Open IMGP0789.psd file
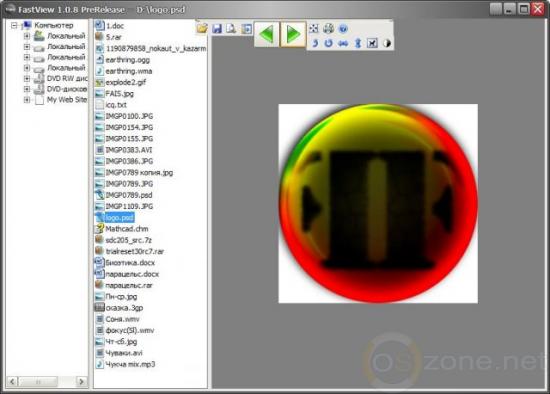550x394 pixels. coord(129,195)
